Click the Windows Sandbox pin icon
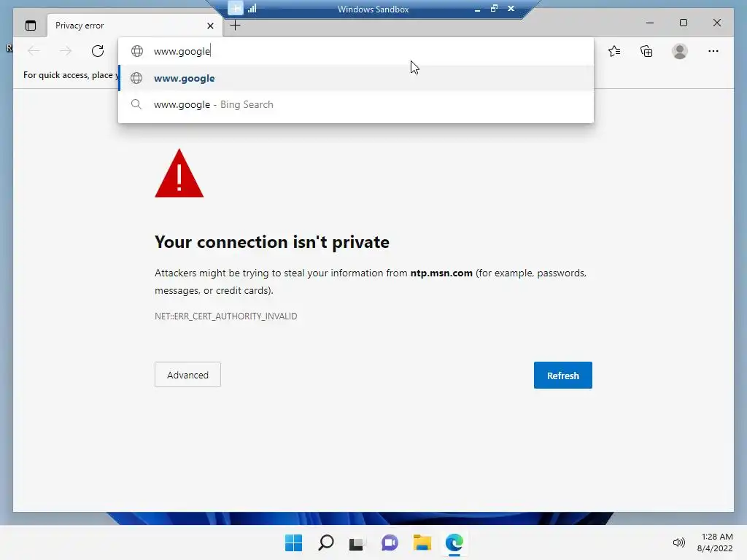The height and width of the screenshot is (560, 747). 236,8
